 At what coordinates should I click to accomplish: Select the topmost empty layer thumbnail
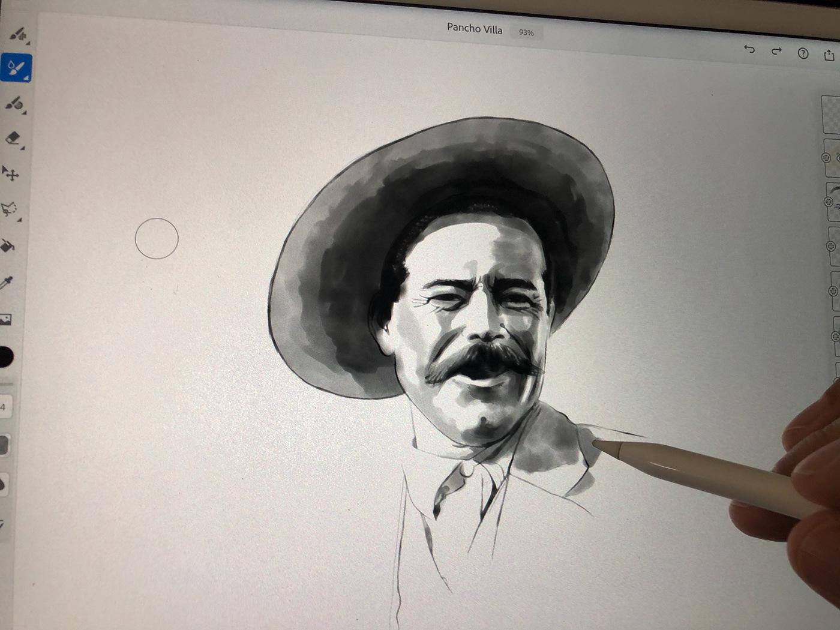832,113
